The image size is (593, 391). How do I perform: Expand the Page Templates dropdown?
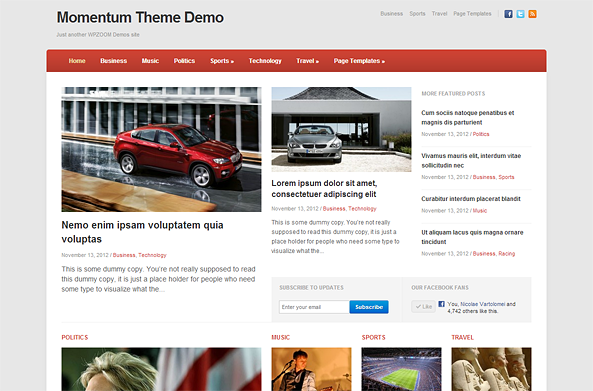359,61
